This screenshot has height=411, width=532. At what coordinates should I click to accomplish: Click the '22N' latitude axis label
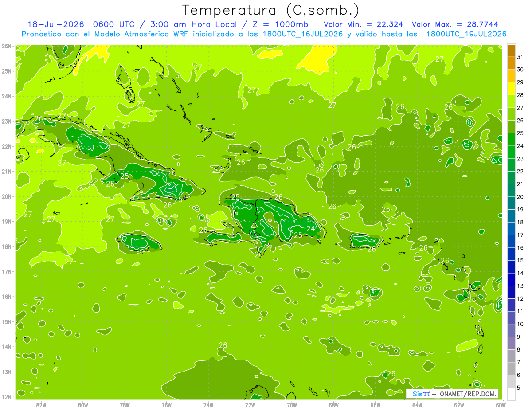[x=7, y=146]
